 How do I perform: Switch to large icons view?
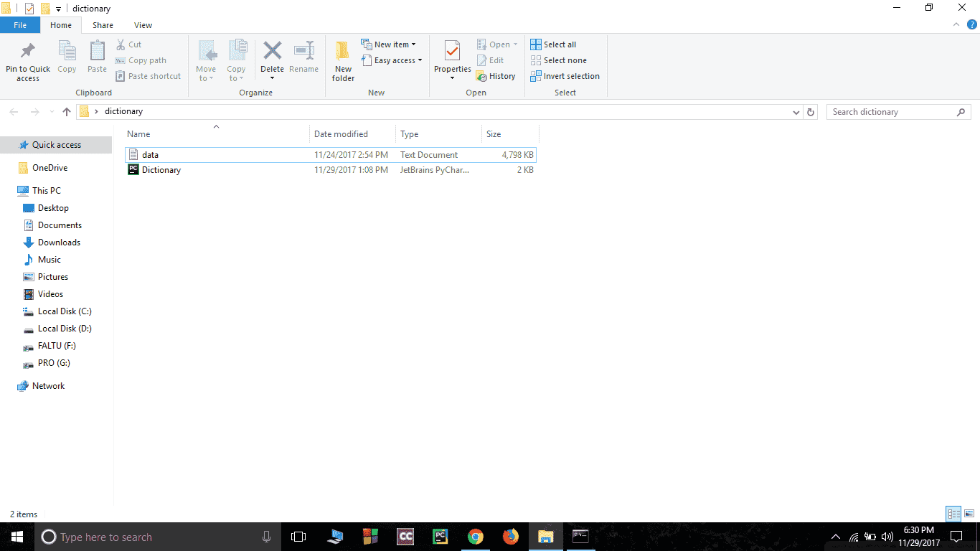[x=969, y=514]
